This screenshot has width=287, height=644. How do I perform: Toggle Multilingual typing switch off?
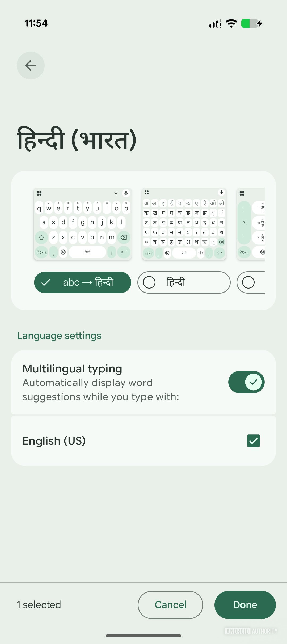246,382
